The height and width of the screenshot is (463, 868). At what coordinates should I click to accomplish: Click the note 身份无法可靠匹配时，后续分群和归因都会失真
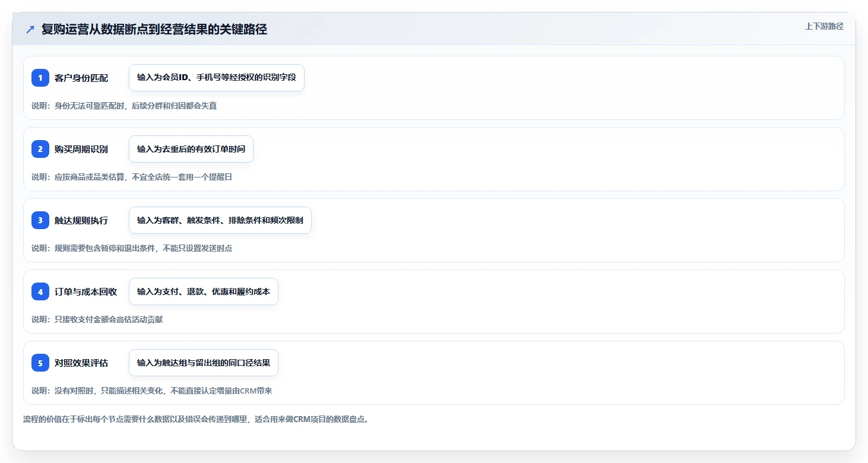[x=124, y=106]
